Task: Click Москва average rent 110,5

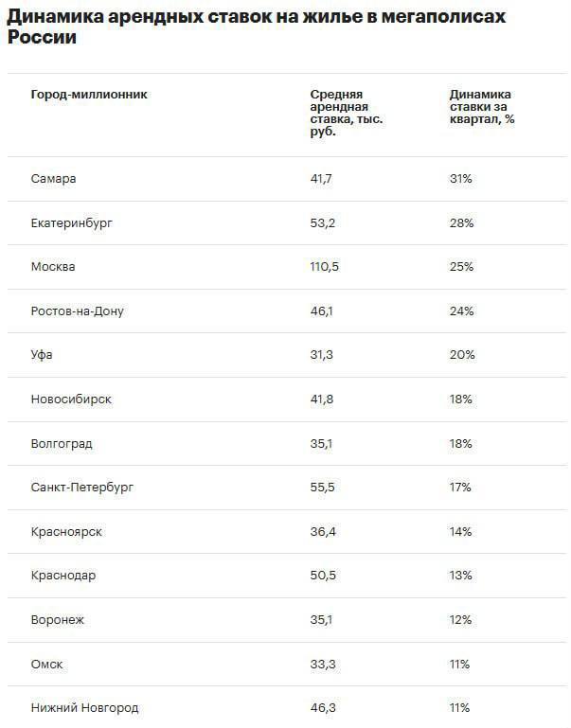Action: (325, 267)
